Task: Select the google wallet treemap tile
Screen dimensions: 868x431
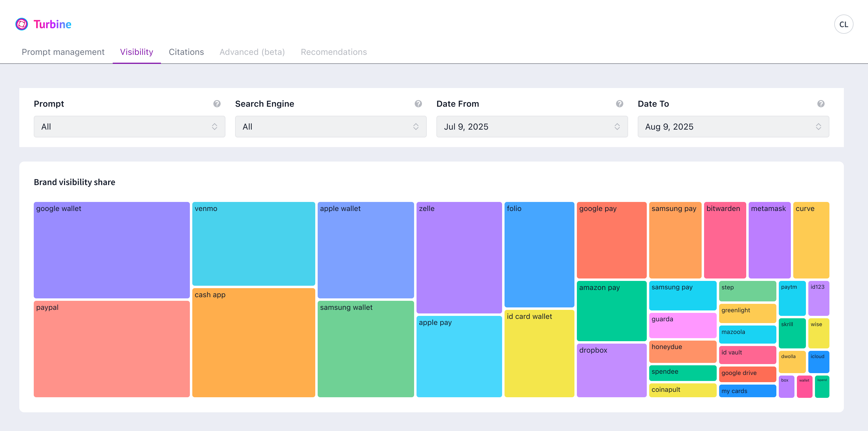Action: tap(112, 250)
